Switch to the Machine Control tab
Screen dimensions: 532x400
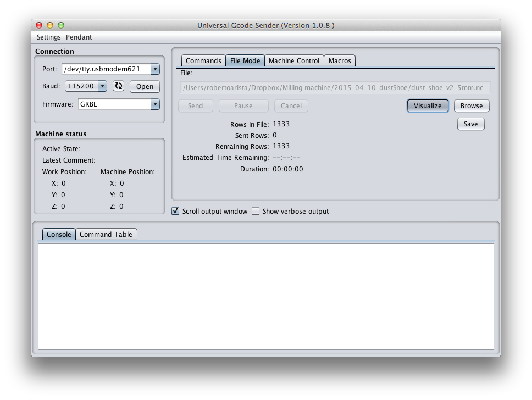point(294,61)
